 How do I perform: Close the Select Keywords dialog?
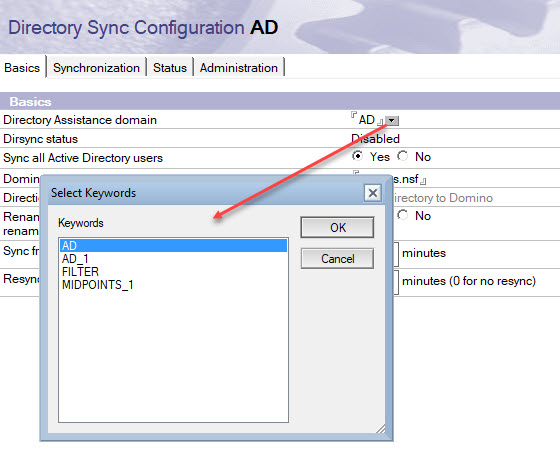coord(373,193)
